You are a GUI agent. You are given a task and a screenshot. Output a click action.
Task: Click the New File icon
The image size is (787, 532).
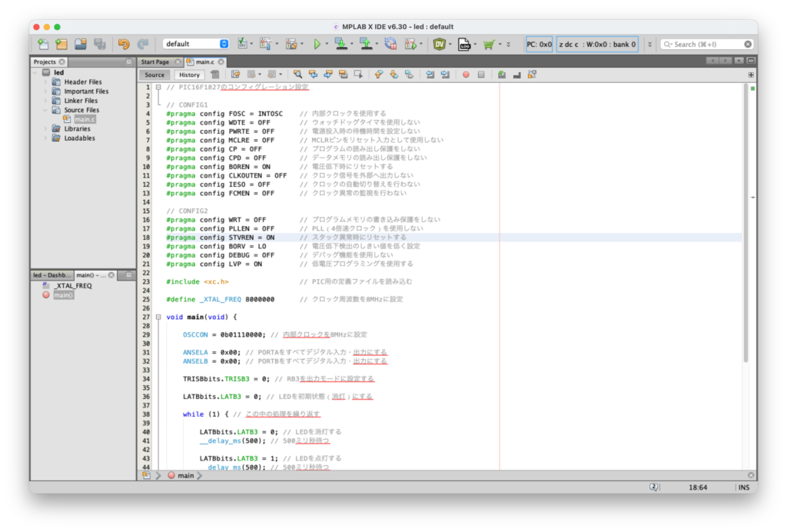point(43,44)
